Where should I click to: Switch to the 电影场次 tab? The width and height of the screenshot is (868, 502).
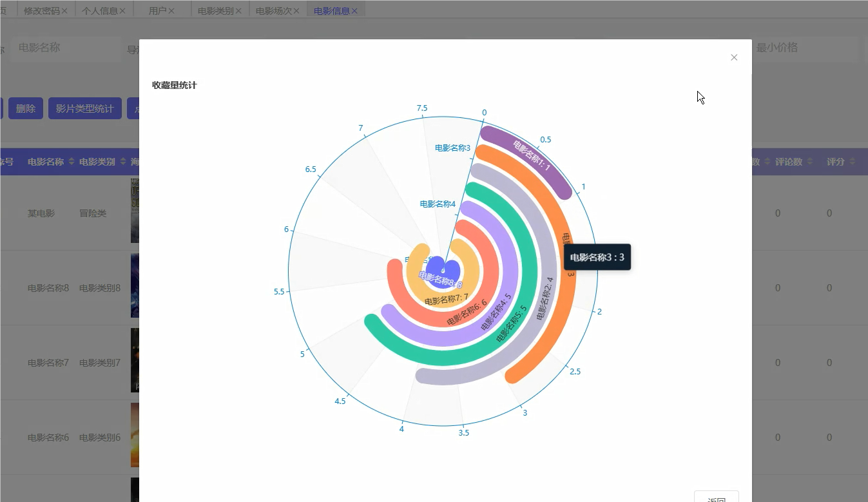(274, 11)
